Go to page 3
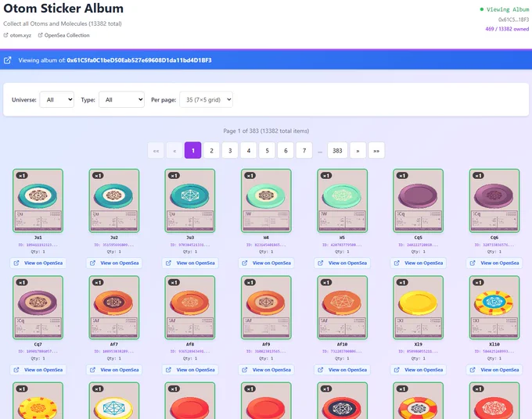 coord(230,151)
